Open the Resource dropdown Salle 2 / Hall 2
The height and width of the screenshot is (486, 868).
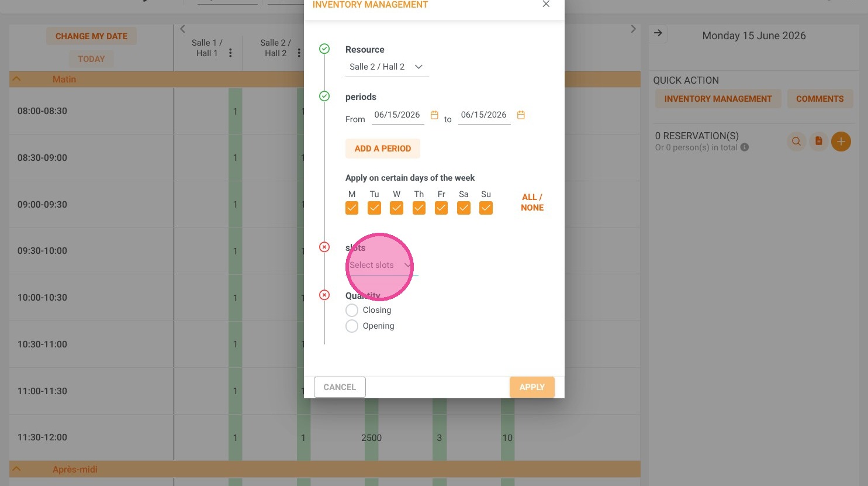pos(387,67)
